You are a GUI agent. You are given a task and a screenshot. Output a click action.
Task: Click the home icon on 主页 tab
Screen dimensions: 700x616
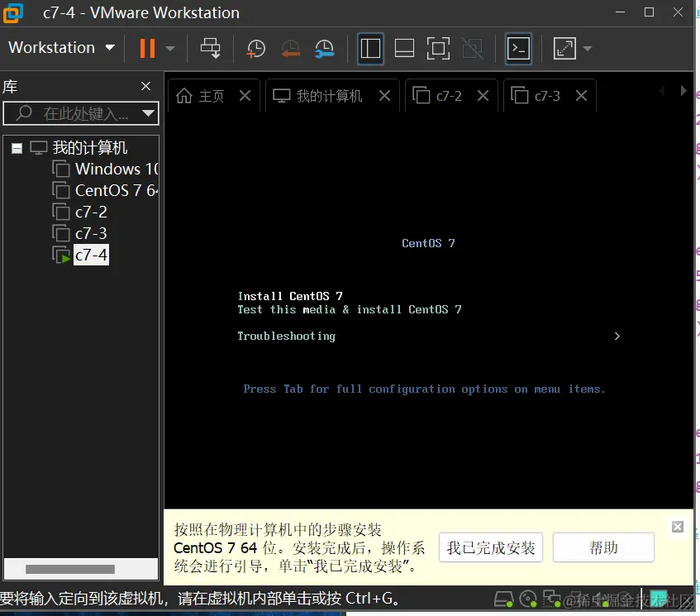(x=184, y=96)
